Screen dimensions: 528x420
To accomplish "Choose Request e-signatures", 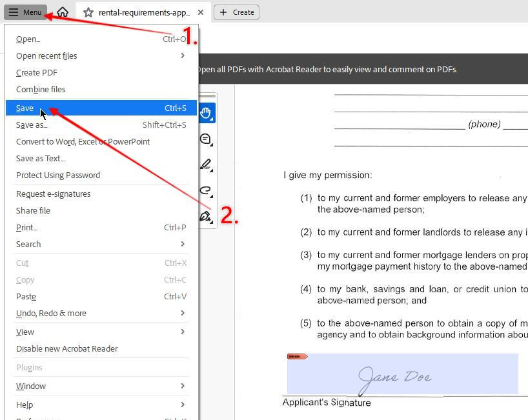I will [x=101, y=194].
